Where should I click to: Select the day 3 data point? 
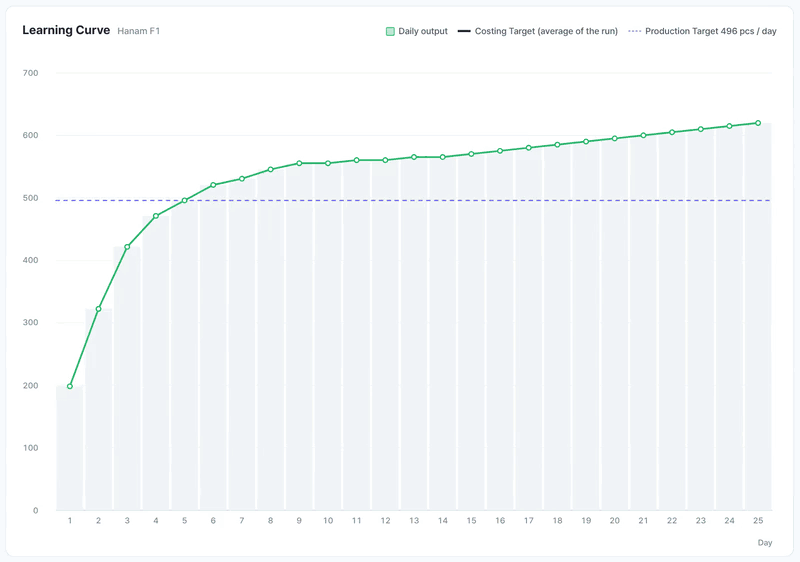[x=127, y=247]
